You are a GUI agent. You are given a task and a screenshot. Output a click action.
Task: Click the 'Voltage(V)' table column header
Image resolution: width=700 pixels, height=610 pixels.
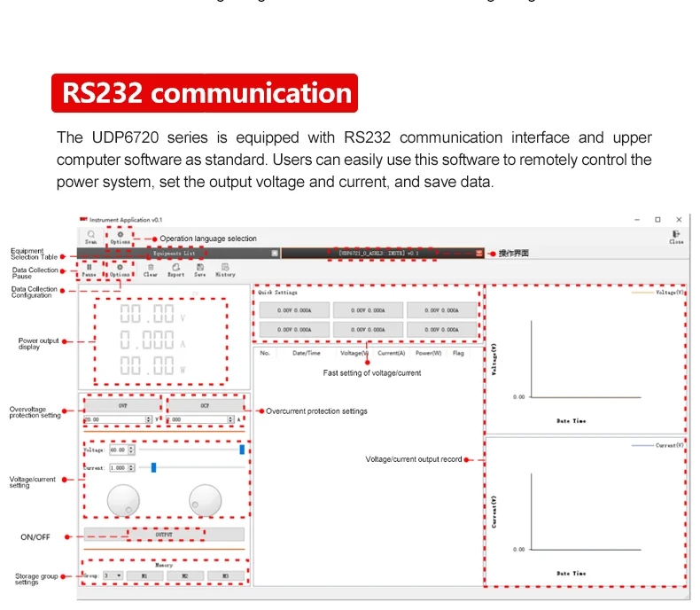354,353
